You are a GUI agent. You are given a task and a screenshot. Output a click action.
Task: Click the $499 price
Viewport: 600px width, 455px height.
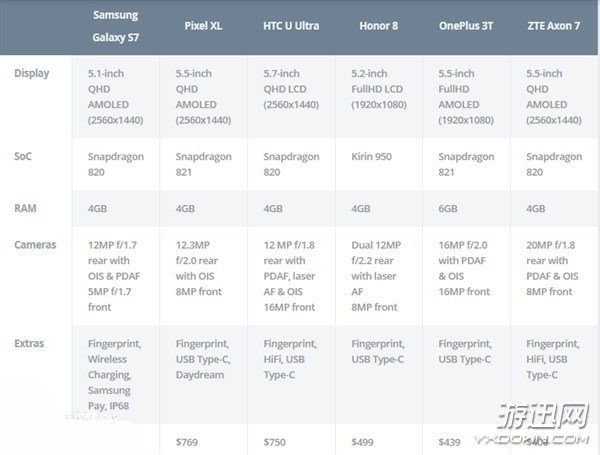pos(364,441)
